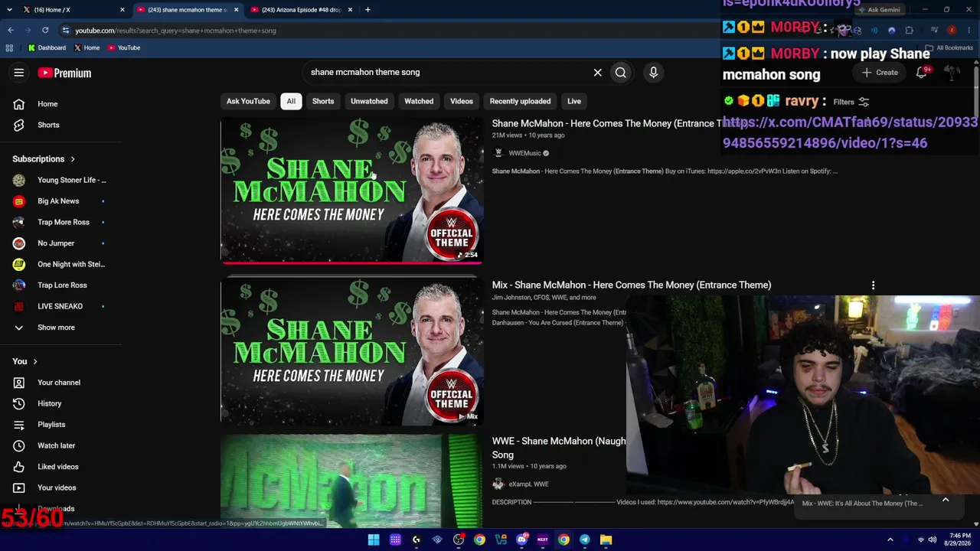Open the search Filters panel
Screen dimensions: 980x551
(x=851, y=102)
